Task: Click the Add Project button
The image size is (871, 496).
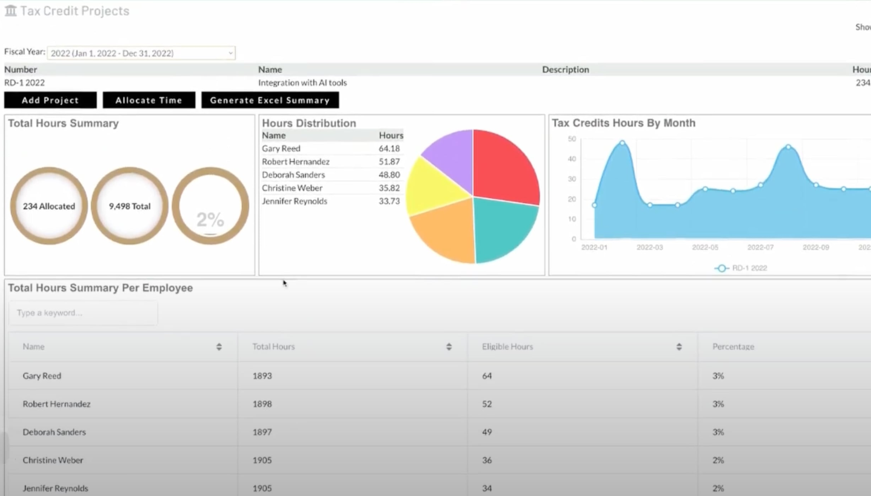Action: click(x=51, y=100)
